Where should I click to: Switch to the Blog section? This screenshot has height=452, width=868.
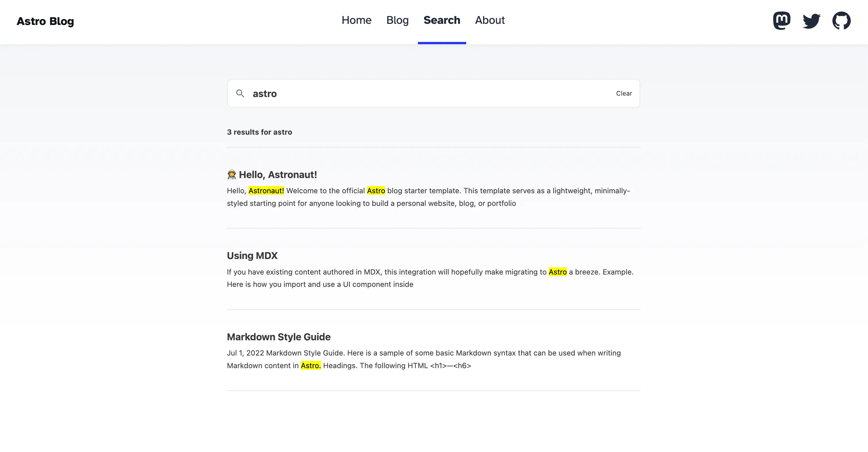point(397,21)
